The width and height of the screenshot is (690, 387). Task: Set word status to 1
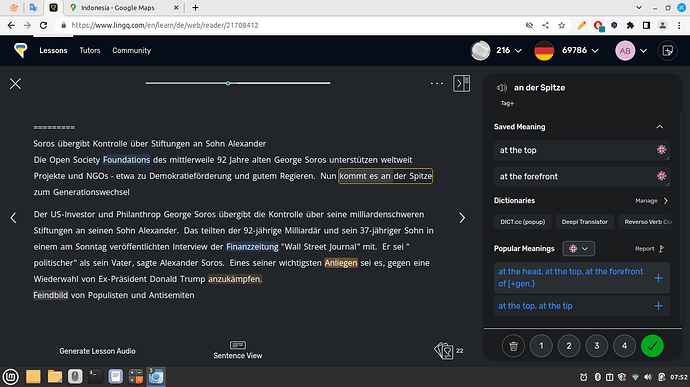[541, 346]
